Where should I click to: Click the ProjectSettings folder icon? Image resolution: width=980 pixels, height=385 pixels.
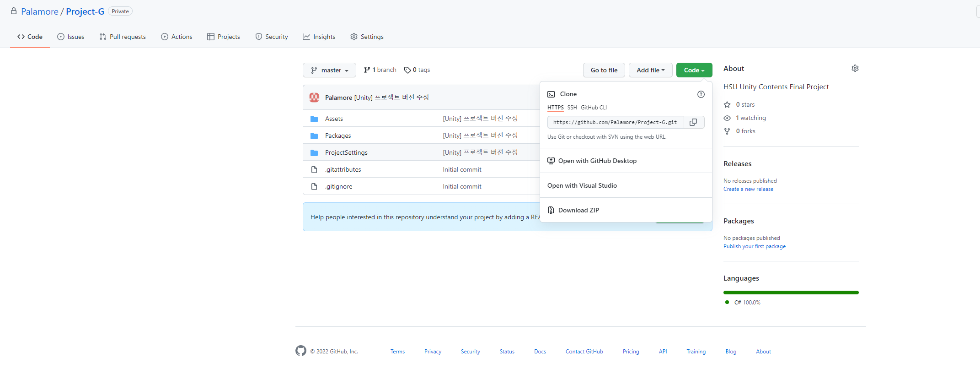[x=314, y=153]
